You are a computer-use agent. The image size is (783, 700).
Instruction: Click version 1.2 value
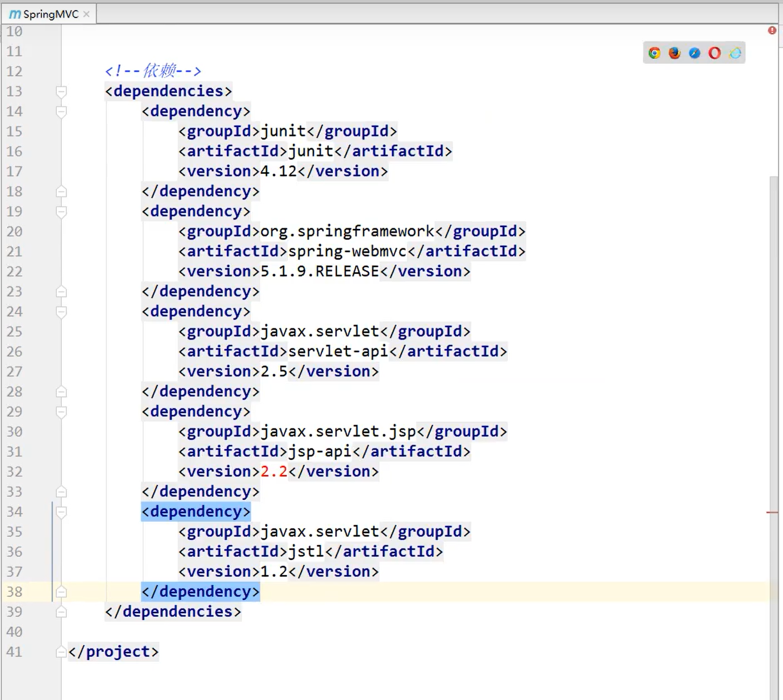pos(274,572)
